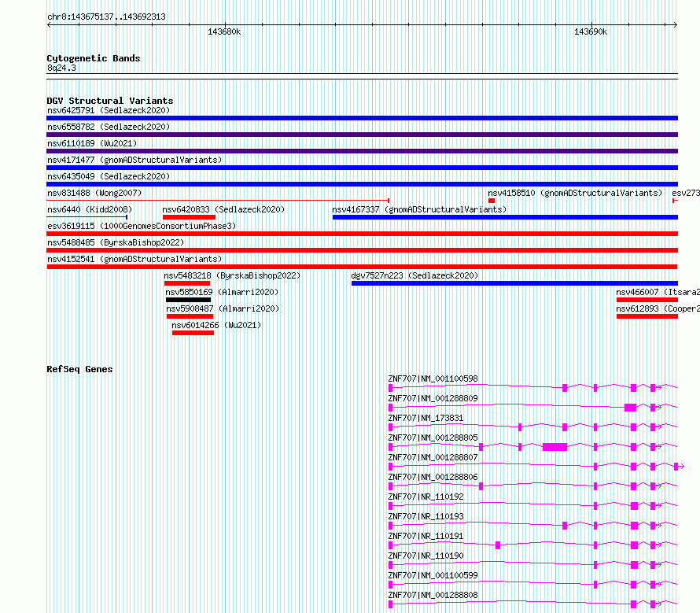The height and width of the screenshot is (613, 700).
Task: Select the dgv7527n223 (Sedlazeck2020) variant label
Action: (x=414, y=275)
